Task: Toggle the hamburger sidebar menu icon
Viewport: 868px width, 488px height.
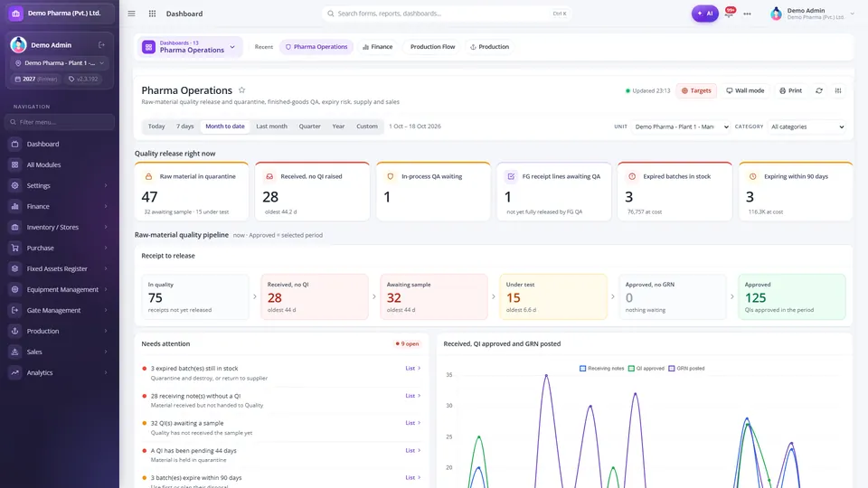Action: point(131,14)
